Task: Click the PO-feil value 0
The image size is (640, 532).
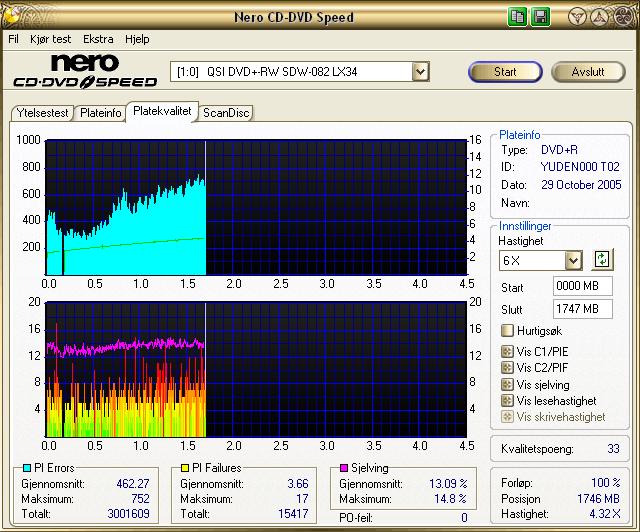Action: pyautogui.click(x=464, y=518)
